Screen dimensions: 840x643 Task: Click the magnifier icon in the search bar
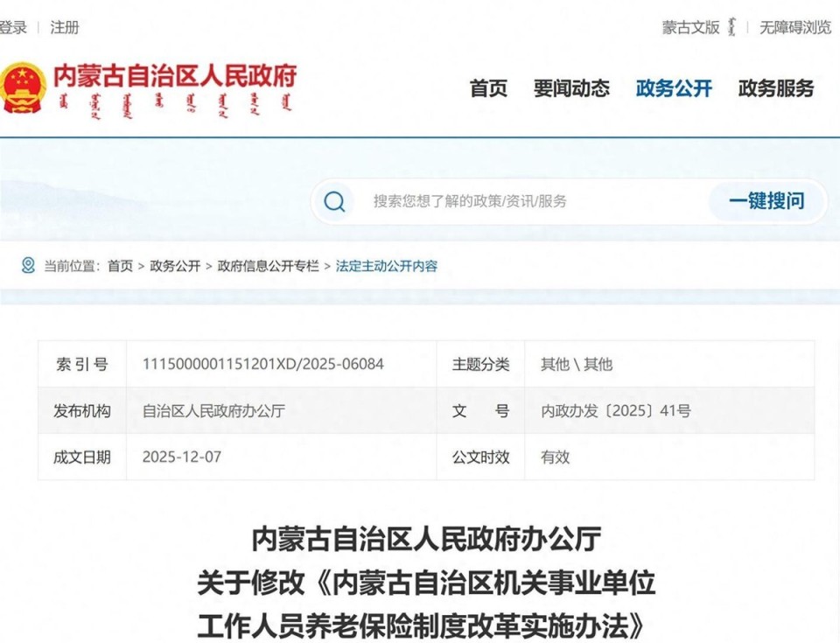tap(333, 201)
